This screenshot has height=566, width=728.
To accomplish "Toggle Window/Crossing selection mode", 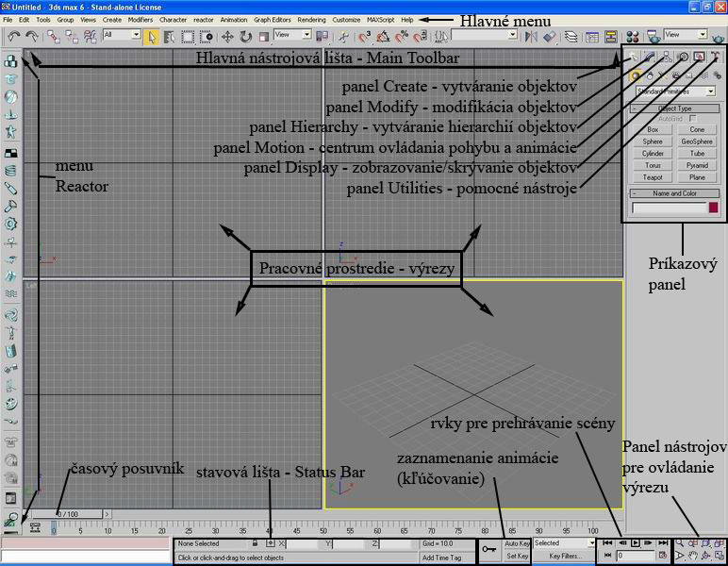I will (206, 37).
